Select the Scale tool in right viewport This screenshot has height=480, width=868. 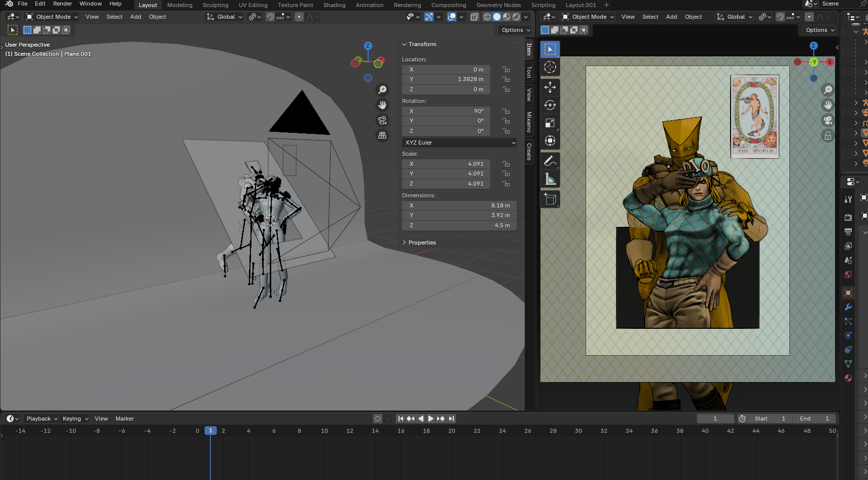point(550,123)
